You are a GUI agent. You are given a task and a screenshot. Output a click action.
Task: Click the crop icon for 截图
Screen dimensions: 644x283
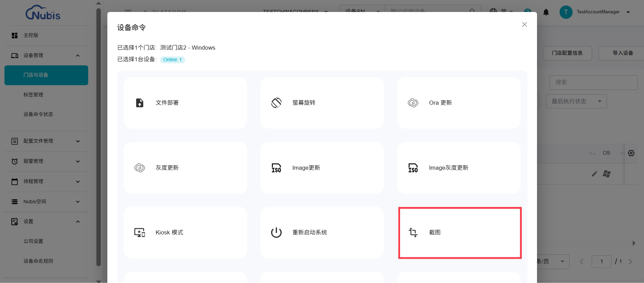coord(413,232)
